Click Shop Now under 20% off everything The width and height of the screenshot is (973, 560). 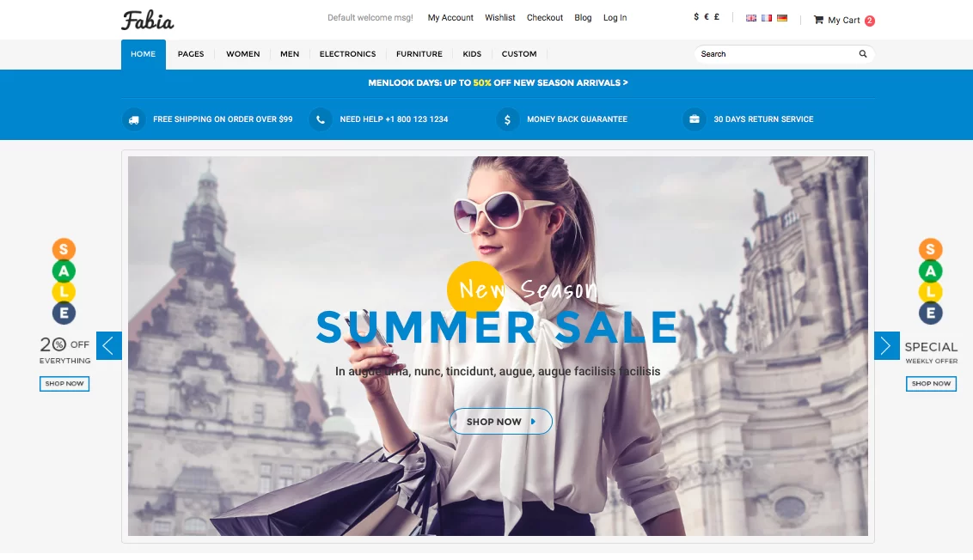[64, 384]
